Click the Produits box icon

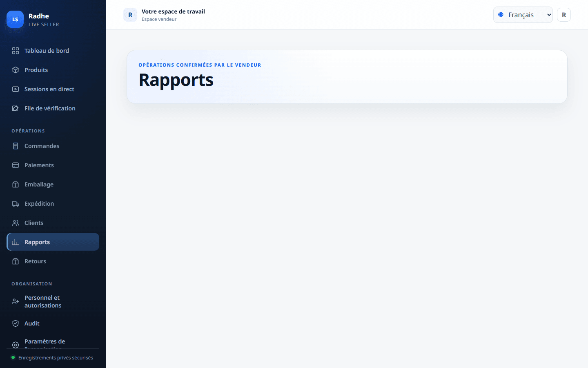click(16, 70)
